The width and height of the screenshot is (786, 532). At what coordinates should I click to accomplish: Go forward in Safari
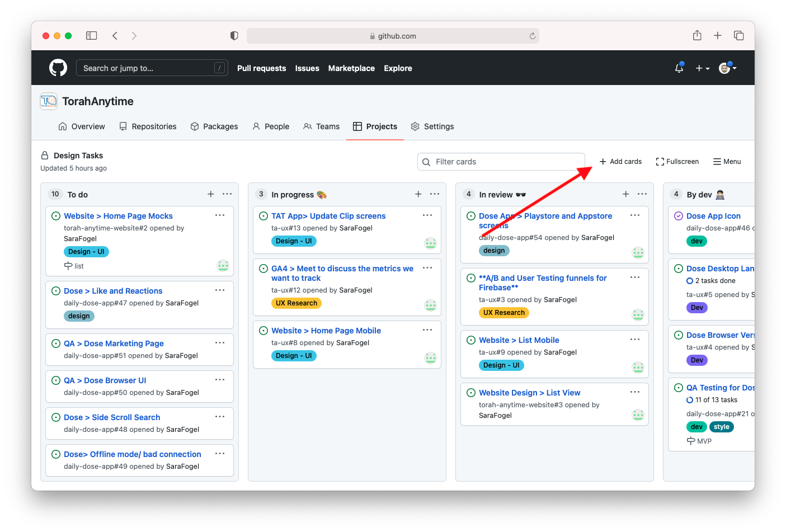click(134, 36)
